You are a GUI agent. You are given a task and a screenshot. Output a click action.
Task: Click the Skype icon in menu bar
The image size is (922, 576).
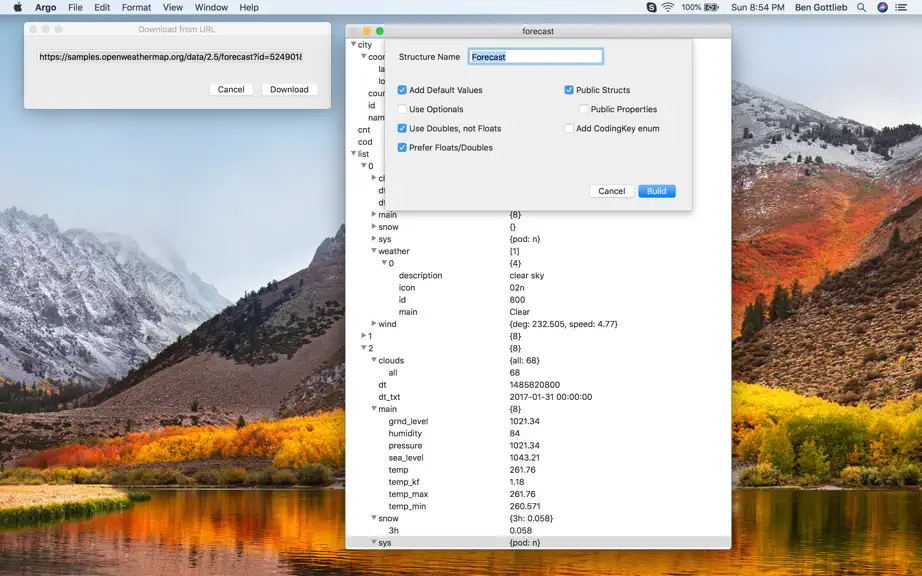(651, 7)
